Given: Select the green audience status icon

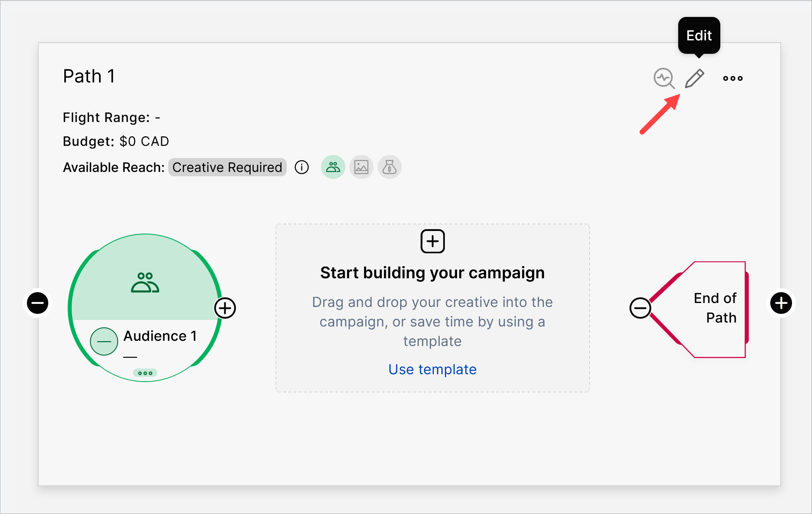Looking at the screenshot, I should point(333,167).
